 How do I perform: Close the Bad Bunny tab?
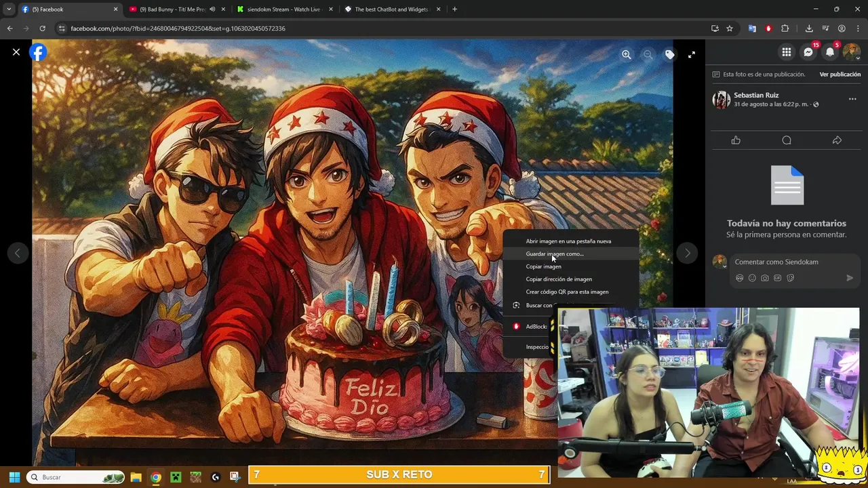click(x=223, y=9)
